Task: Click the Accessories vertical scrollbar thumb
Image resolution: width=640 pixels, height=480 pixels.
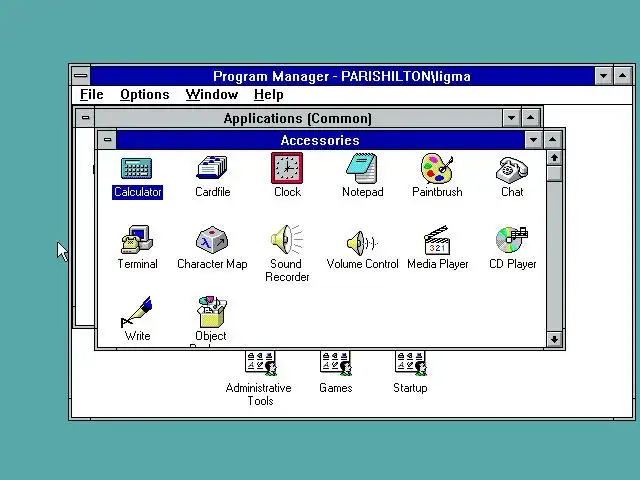Action: (x=554, y=173)
